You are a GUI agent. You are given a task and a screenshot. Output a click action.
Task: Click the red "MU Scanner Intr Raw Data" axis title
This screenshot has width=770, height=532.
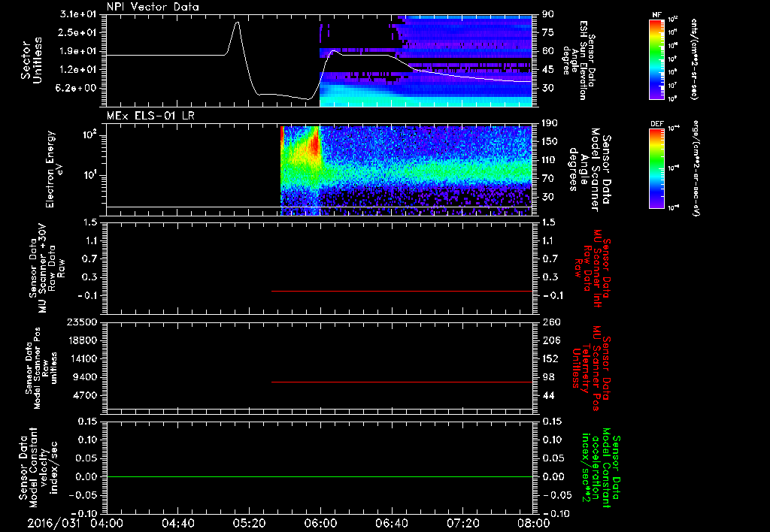click(x=592, y=268)
